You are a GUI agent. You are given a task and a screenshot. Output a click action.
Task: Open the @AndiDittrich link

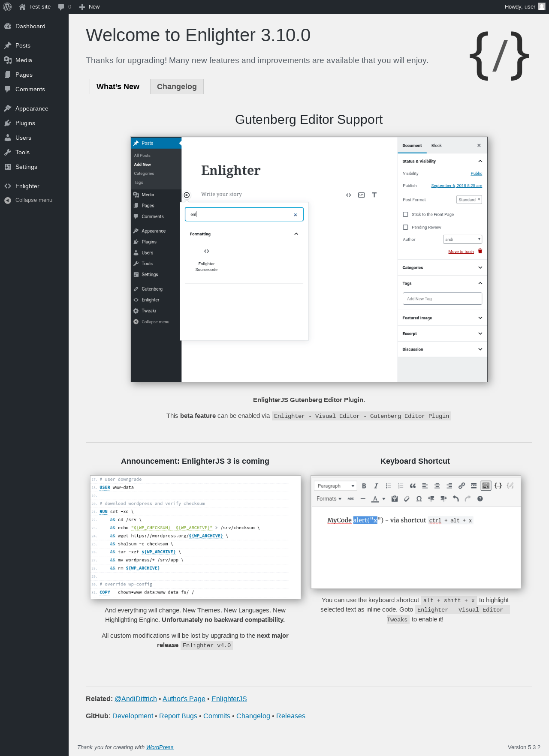136,699
